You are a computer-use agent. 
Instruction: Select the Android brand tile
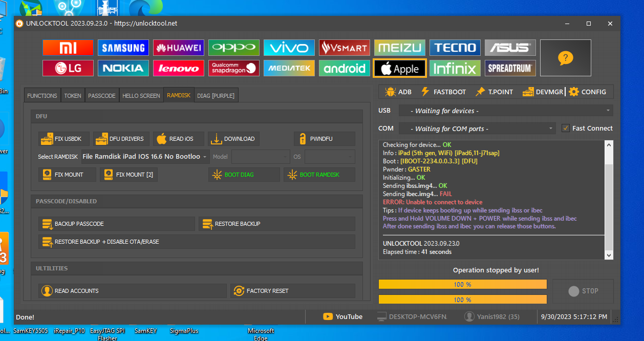click(x=345, y=68)
